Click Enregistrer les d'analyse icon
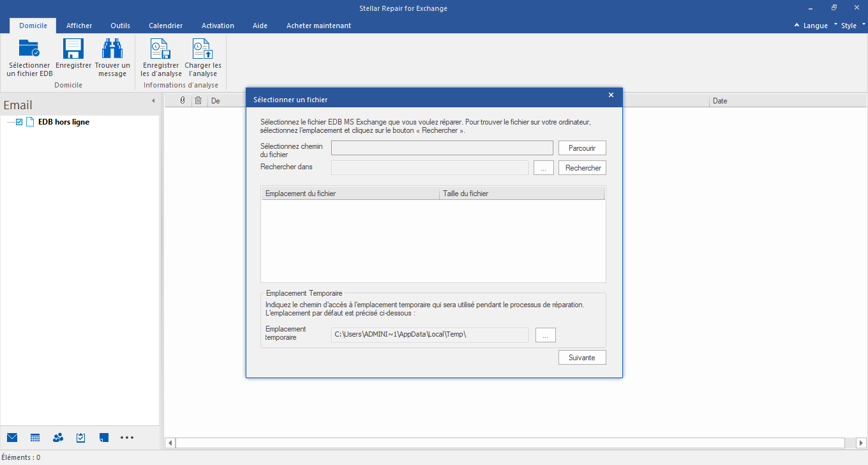This screenshot has width=868, height=465. [x=161, y=50]
